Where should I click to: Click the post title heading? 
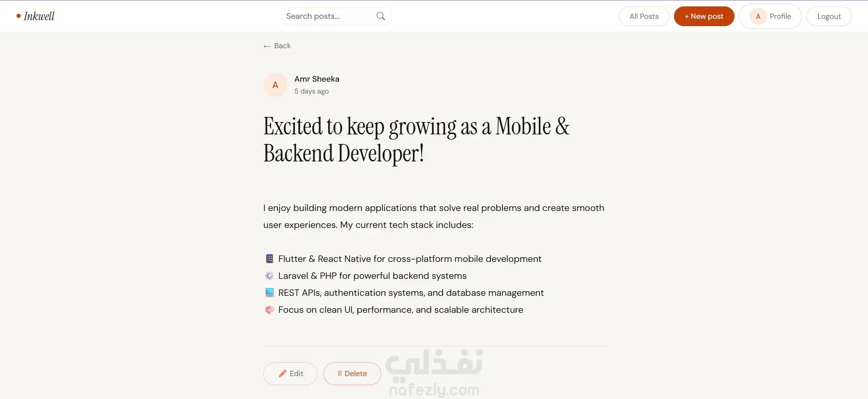pos(417,139)
